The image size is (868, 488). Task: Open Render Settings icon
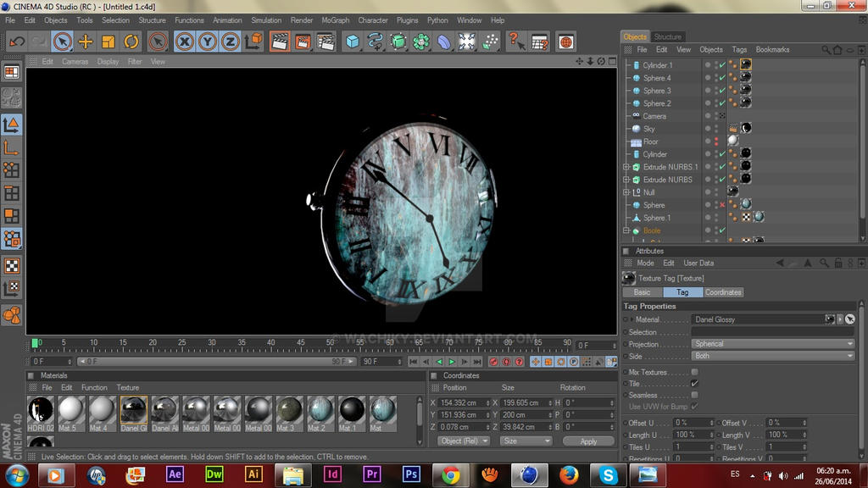(x=326, y=42)
